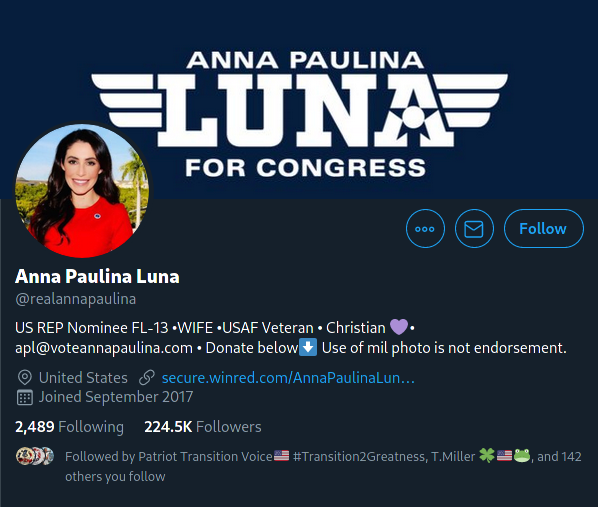The image size is (598, 507).
Task: Click the down arrow emoji after Donate below
Action: point(308,348)
